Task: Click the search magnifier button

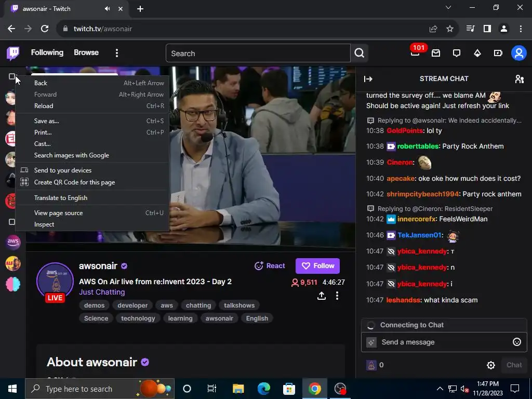Action: coord(360,54)
